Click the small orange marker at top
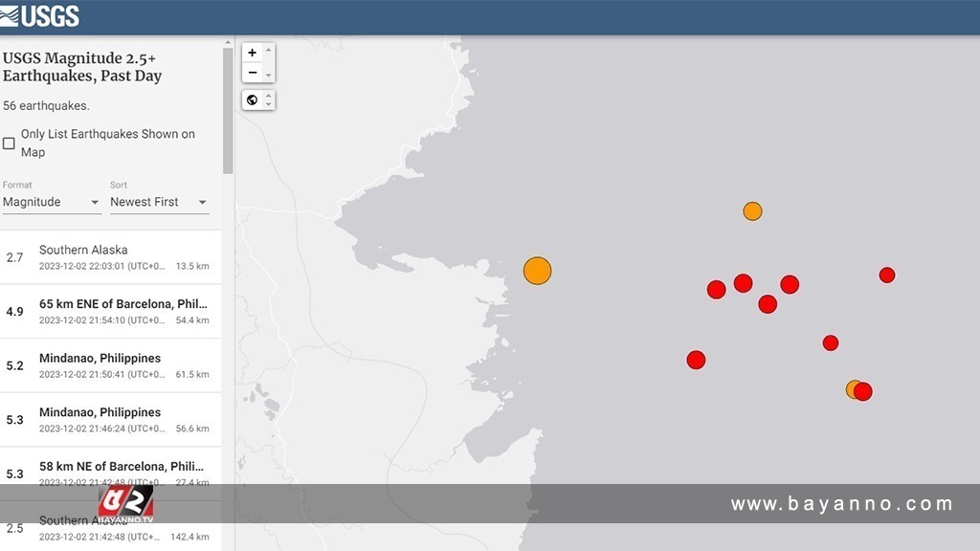Viewport: 980px width, 551px height. (x=752, y=211)
